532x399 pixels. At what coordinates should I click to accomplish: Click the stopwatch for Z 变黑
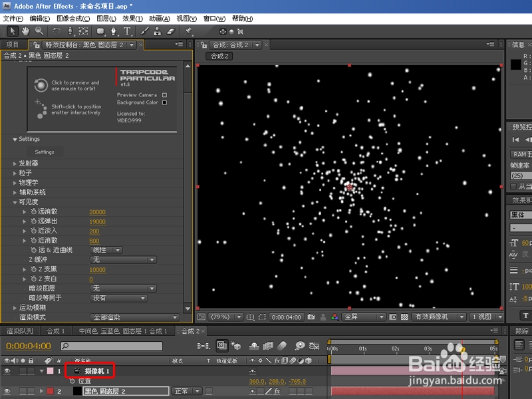click(34, 269)
